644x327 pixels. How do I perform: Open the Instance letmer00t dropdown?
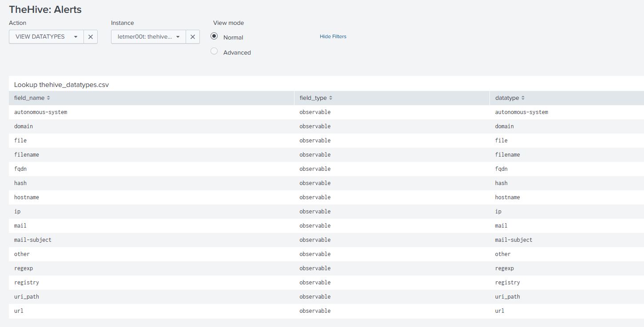pos(148,37)
